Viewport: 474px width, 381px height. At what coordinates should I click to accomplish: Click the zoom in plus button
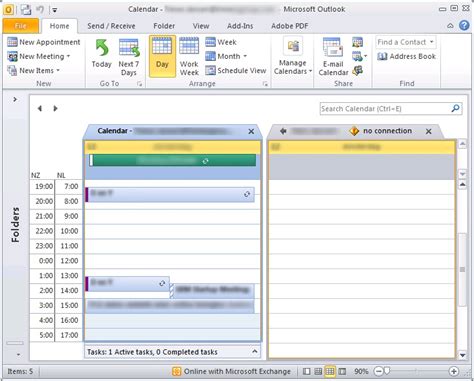453,371
